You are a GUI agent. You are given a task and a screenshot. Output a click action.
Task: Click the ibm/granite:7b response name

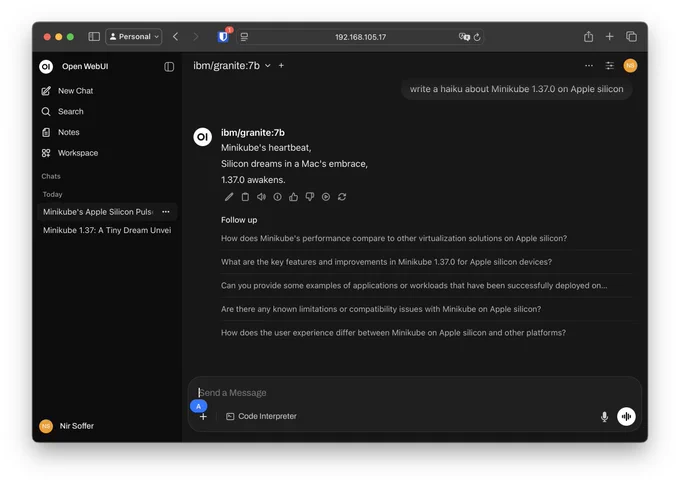252,133
